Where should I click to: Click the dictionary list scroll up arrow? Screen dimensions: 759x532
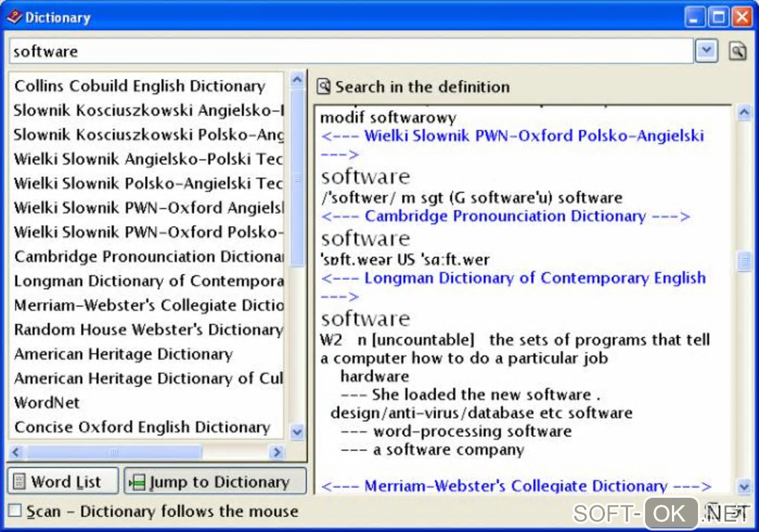pos(297,80)
